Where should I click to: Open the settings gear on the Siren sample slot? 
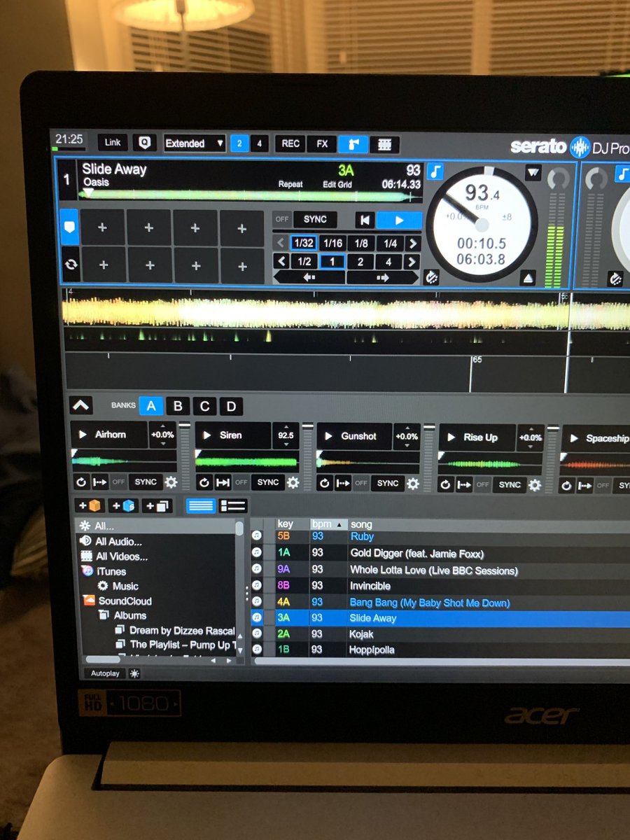tap(292, 483)
